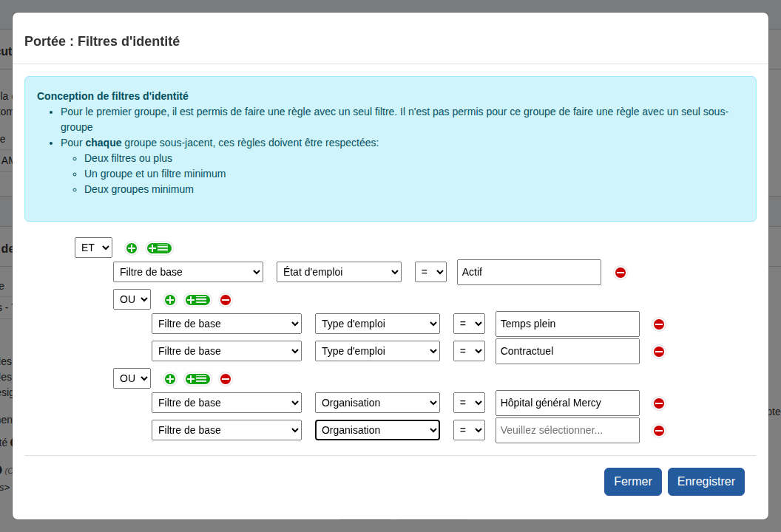781x532 pixels.
Task: Click the Fermer button
Action: 633,482
